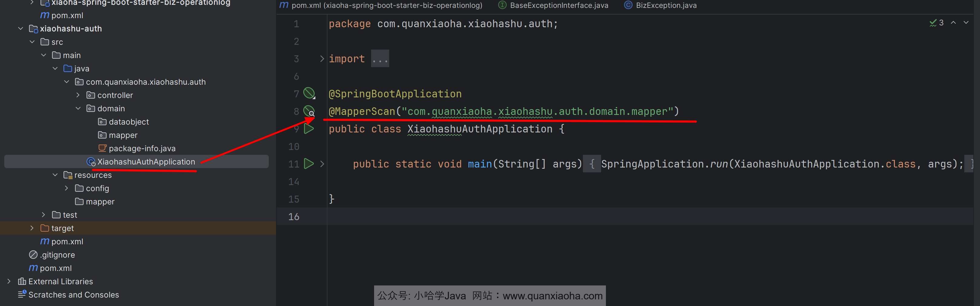This screenshot has height=306, width=980.
Task: Collapse the xiaohashu-auth module
Action: 21,28
